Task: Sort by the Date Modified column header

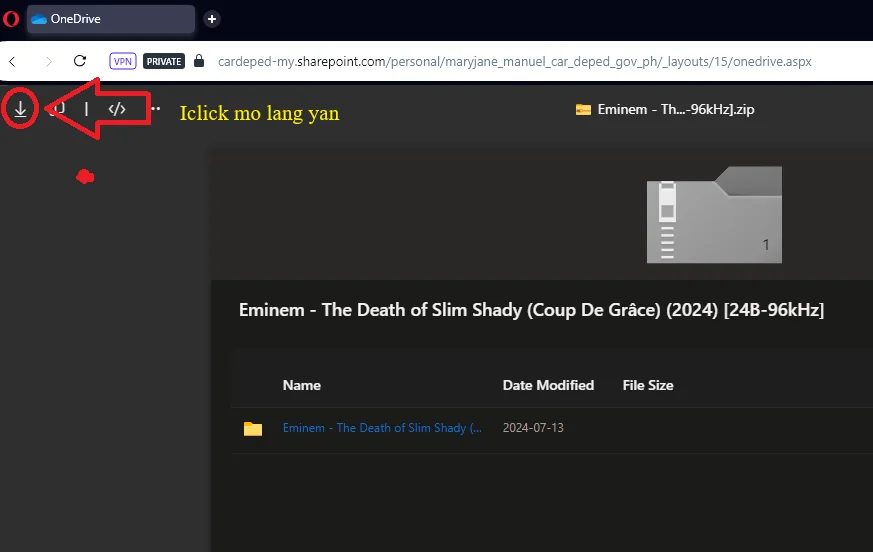Action: (548, 385)
